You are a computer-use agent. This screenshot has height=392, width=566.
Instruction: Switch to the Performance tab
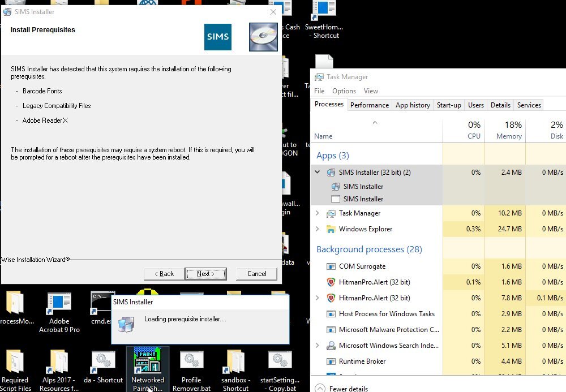click(x=369, y=105)
